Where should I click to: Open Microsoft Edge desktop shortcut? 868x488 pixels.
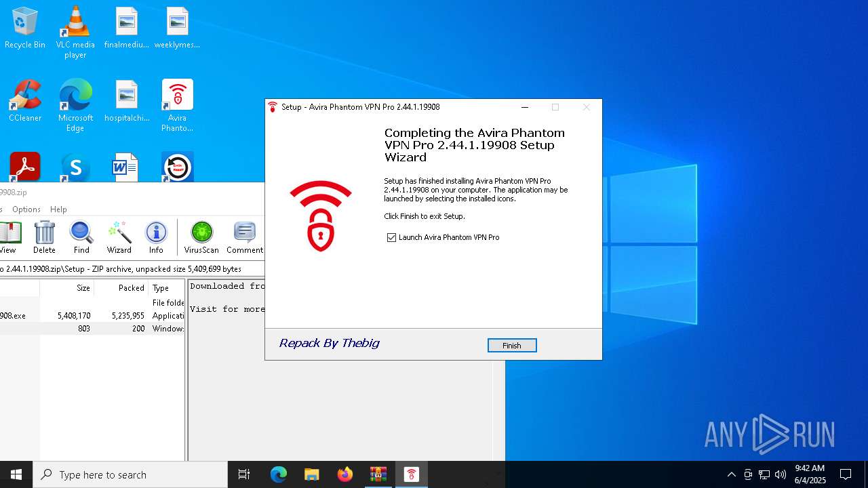pyautogui.click(x=75, y=106)
